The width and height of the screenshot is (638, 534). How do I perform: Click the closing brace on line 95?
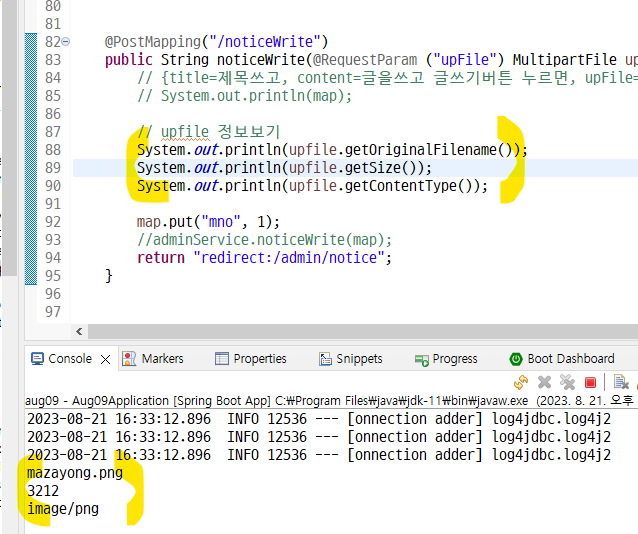pyautogui.click(x=109, y=276)
